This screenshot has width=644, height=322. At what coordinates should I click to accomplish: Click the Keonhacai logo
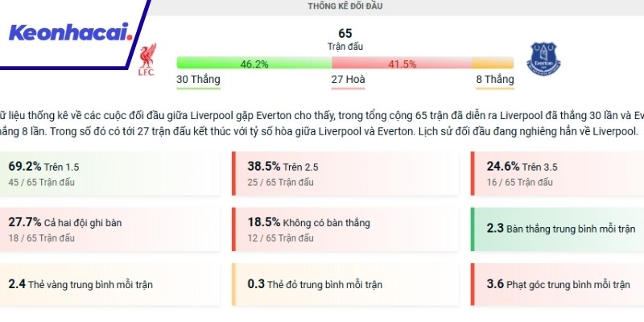pyautogui.click(x=69, y=34)
